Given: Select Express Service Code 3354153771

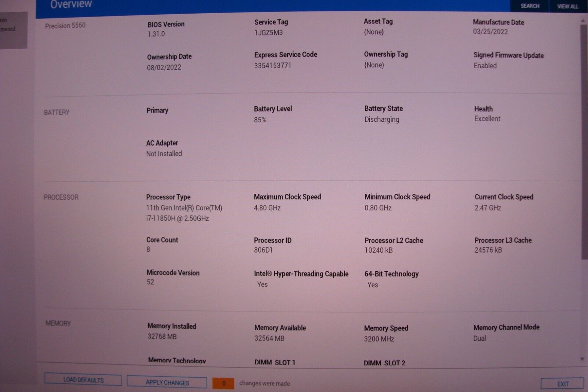Looking at the screenshot, I should pos(273,65).
